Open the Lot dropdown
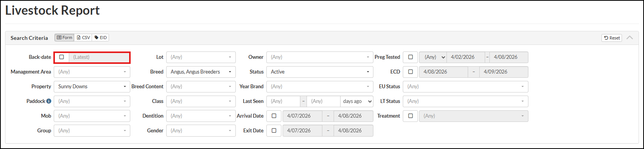 tap(201, 57)
